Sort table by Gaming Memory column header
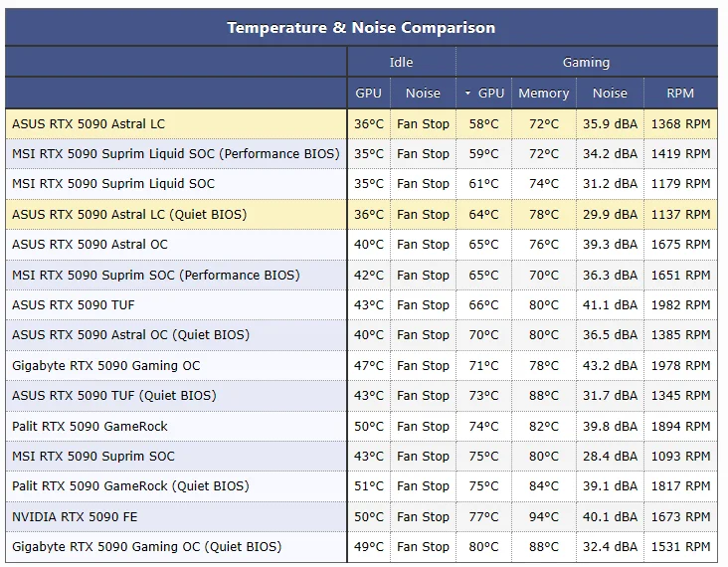This screenshot has height=567, width=728. click(543, 94)
